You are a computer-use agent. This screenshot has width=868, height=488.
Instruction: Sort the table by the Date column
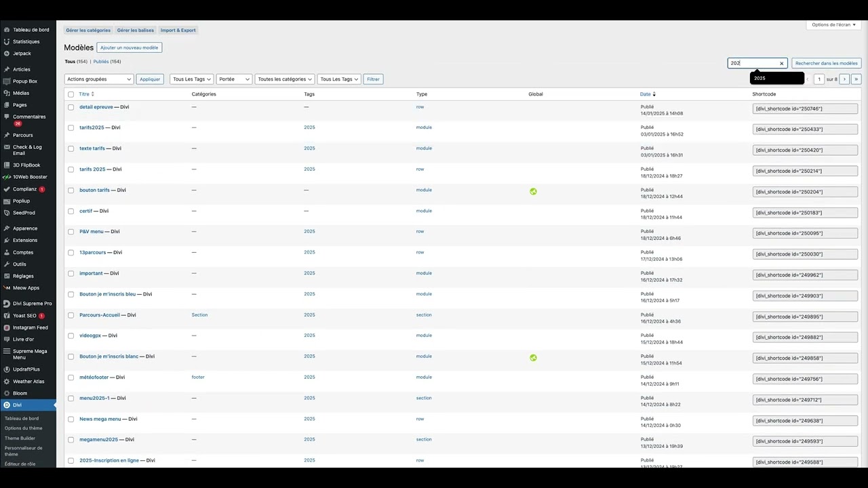[x=648, y=94]
